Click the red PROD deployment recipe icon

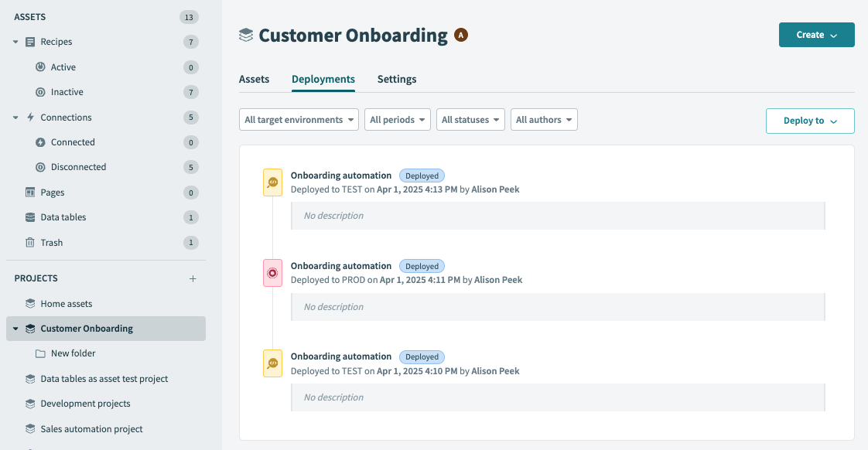(x=272, y=272)
